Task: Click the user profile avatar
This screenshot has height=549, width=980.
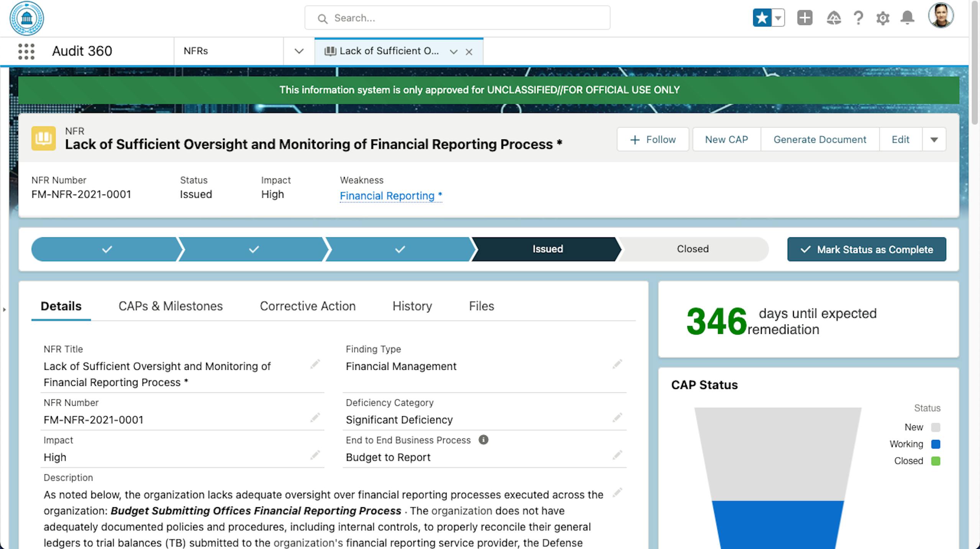Action: (941, 16)
